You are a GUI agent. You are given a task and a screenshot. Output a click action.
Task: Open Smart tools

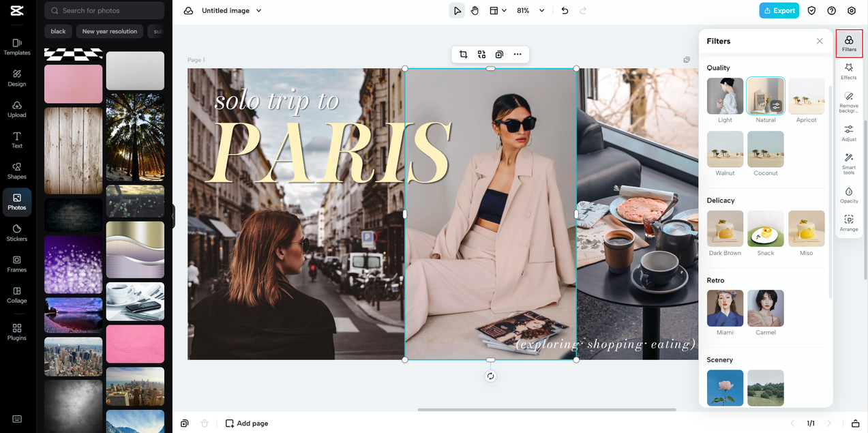[x=849, y=164]
